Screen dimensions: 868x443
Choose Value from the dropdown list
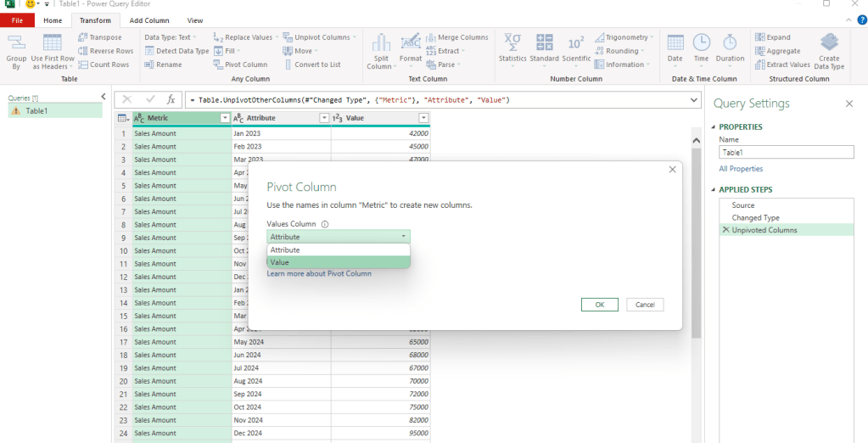(x=339, y=262)
